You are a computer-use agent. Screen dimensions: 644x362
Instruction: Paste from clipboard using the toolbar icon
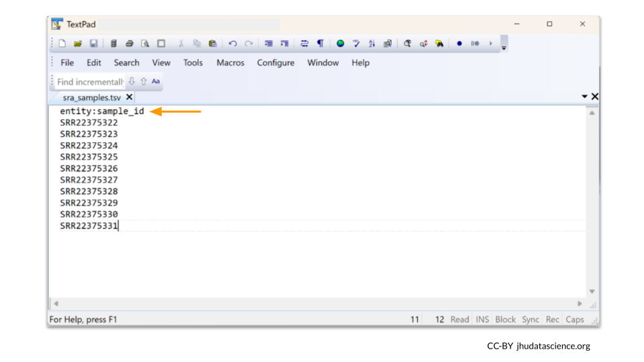tap(213, 44)
